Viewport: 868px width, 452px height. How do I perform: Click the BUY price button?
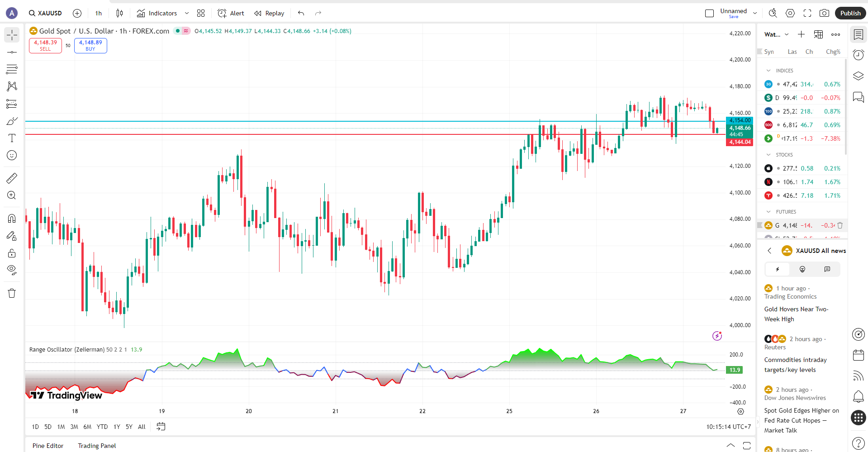[90, 45]
